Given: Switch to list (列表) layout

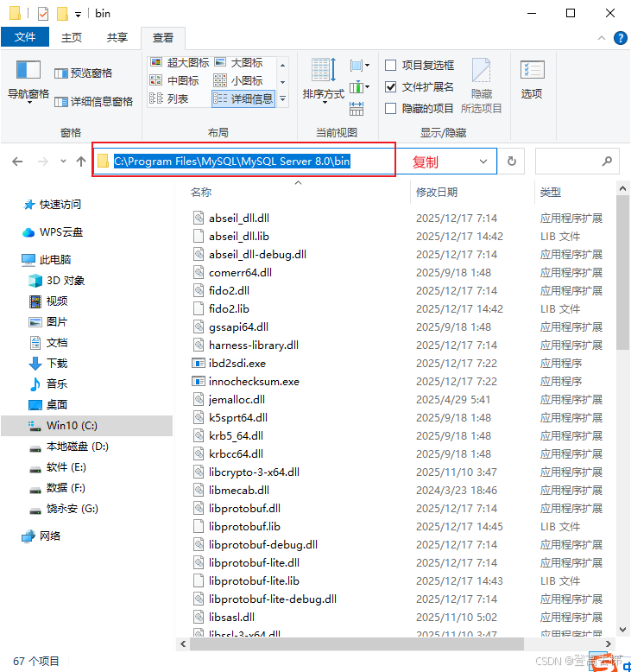Looking at the screenshot, I should pyautogui.click(x=169, y=99).
